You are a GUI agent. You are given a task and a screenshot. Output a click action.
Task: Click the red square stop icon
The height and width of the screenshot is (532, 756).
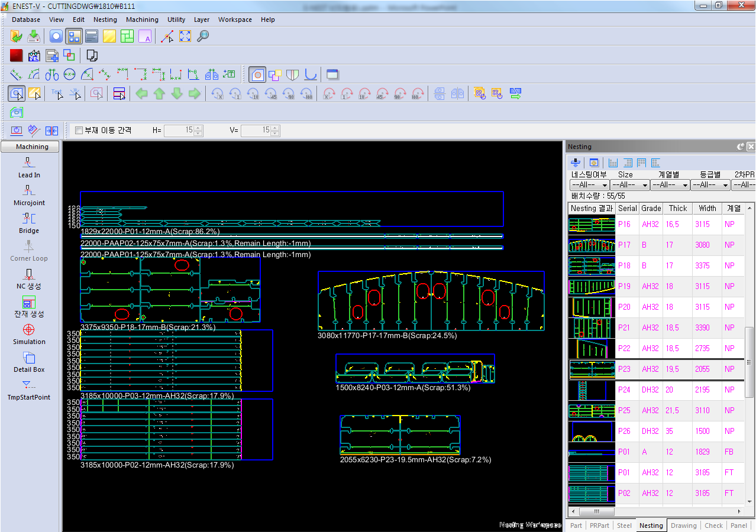pos(16,56)
